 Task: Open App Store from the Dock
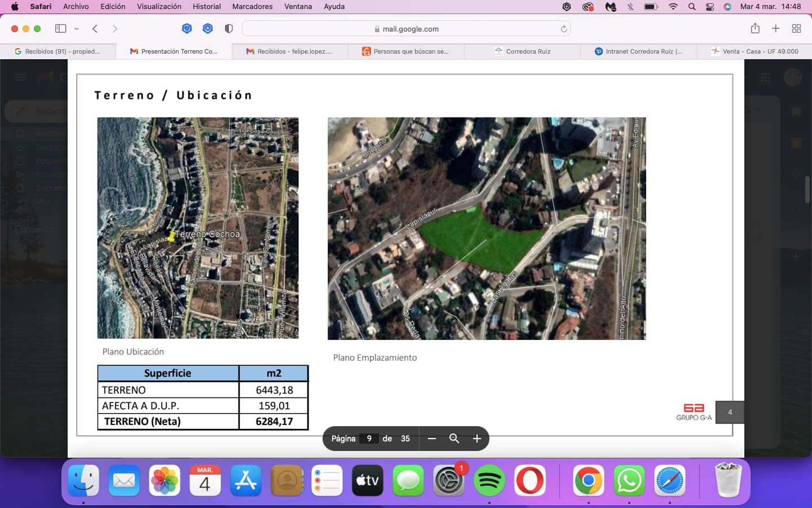pyautogui.click(x=246, y=481)
